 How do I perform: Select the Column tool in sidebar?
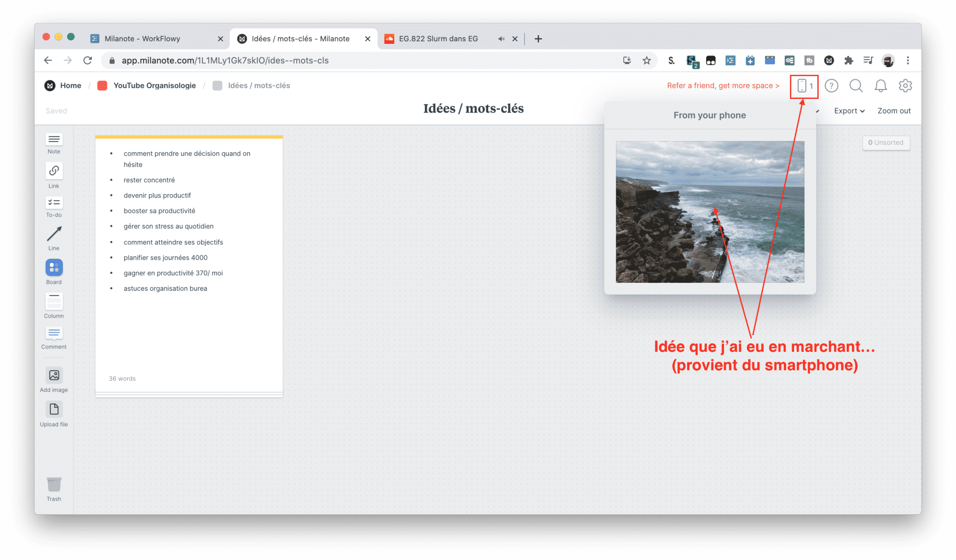pyautogui.click(x=54, y=306)
